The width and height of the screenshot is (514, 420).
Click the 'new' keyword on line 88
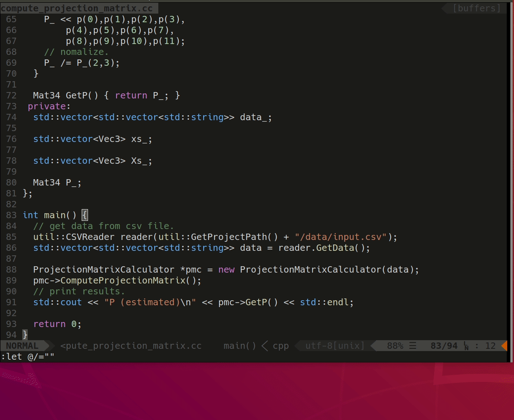pyautogui.click(x=226, y=269)
